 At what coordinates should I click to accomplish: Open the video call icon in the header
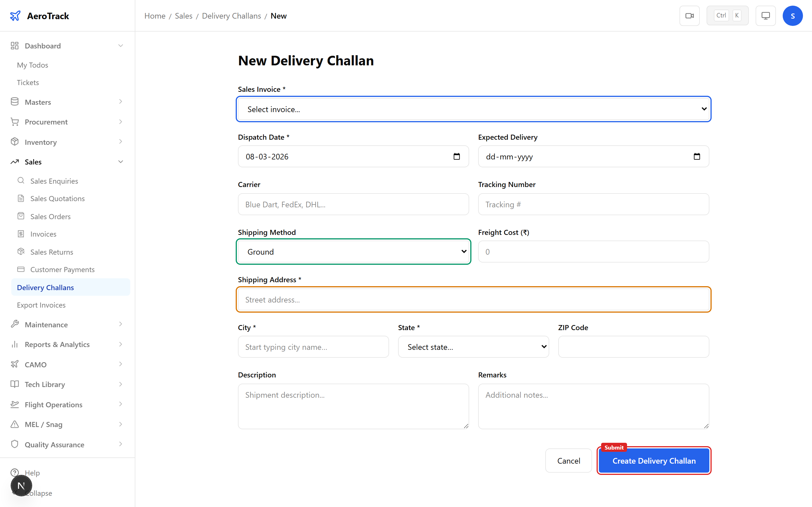(690, 15)
